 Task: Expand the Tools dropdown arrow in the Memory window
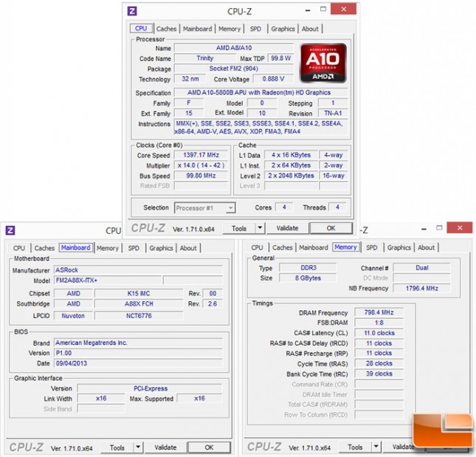click(x=376, y=447)
